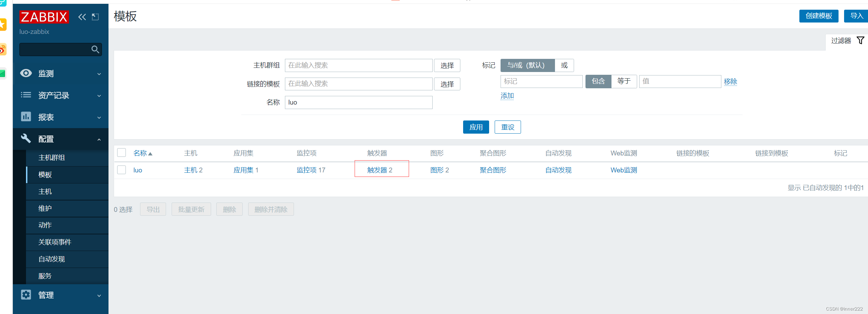Image resolution: width=868 pixels, height=314 pixels.
Task: Select the 或 tag option
Action: pos(564,65)
